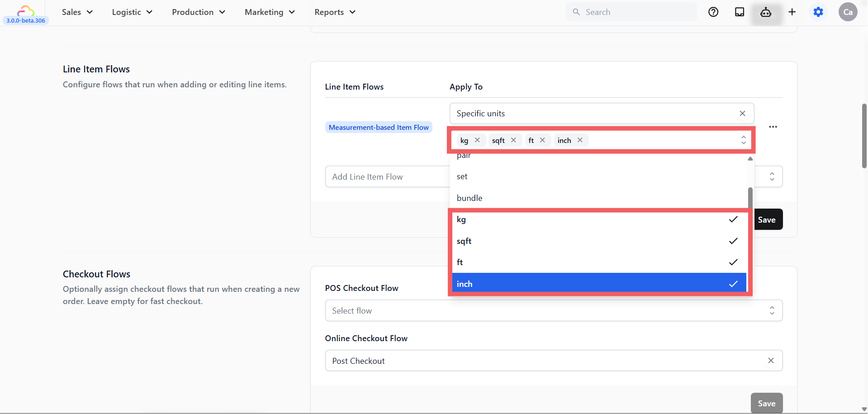Open the AI assistant robot icon

[766, 12]
